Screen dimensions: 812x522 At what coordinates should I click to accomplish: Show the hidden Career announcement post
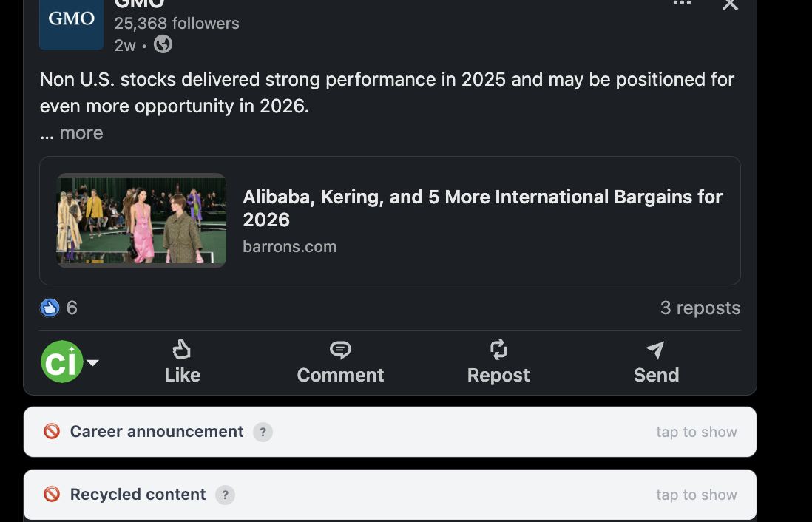tap(696, 432)
